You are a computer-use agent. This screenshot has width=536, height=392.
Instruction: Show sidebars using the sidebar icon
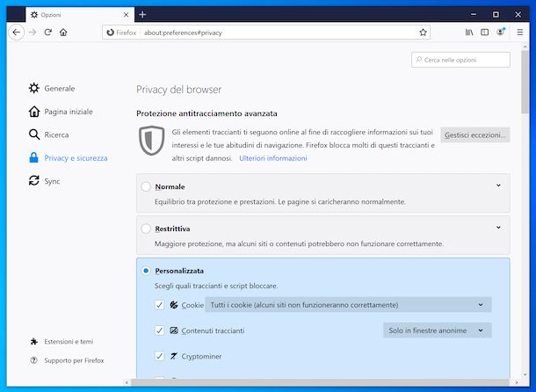point(485,33)
